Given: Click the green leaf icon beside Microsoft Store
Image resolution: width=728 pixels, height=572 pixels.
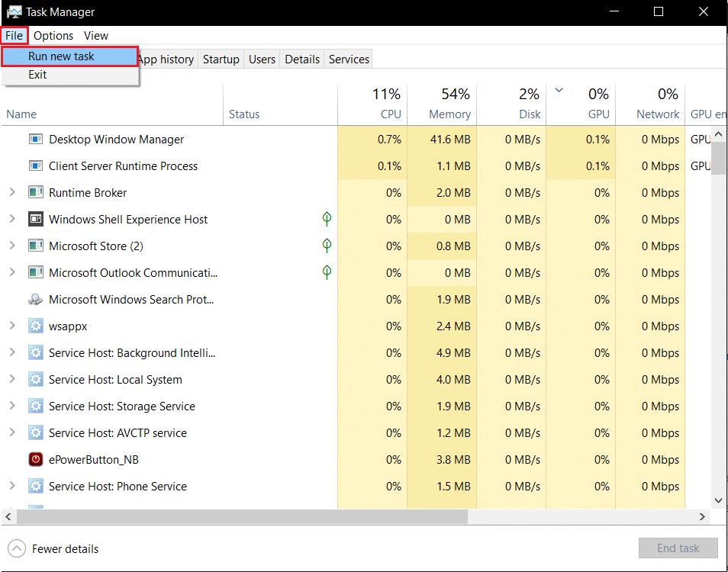Looking at the screenshot, I should 327,246.
